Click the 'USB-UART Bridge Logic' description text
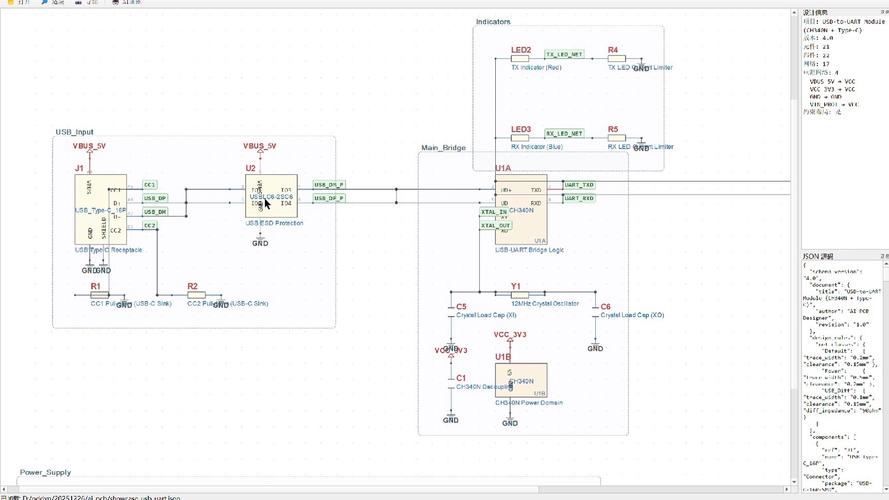 530,250
